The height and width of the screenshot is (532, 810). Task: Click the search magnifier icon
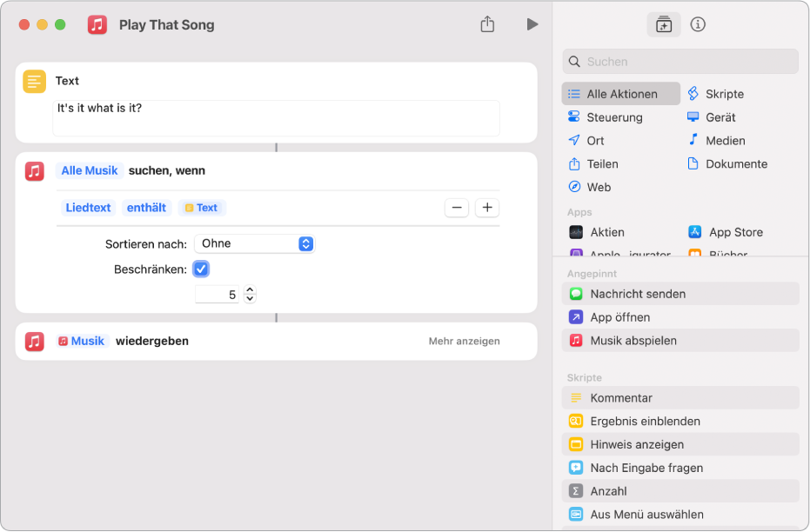(x=574, y=62)
